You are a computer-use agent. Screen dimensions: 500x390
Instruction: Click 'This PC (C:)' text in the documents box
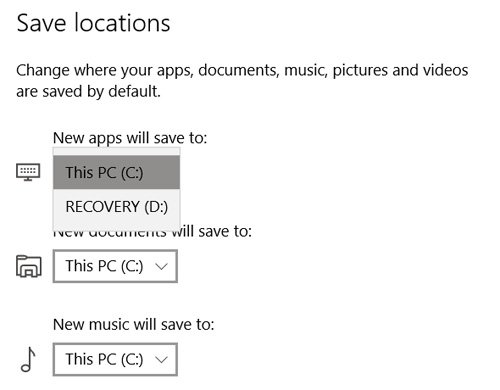[x=104, y=266]
